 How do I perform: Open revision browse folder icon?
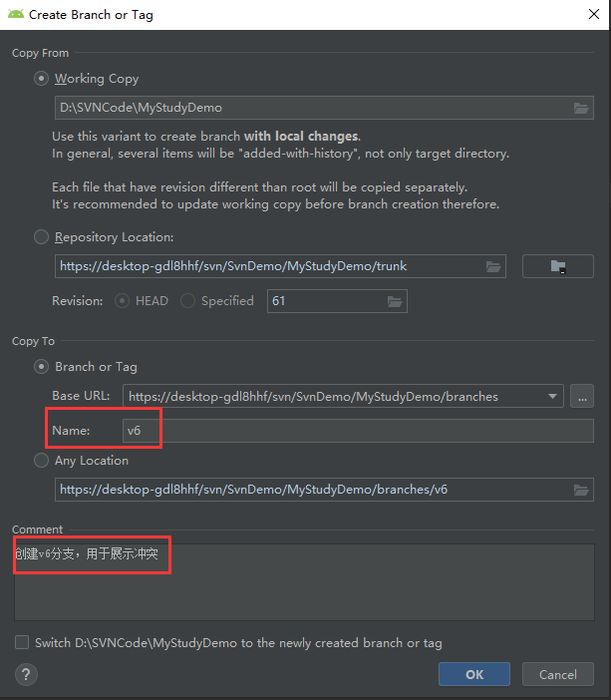coord(395,302)
